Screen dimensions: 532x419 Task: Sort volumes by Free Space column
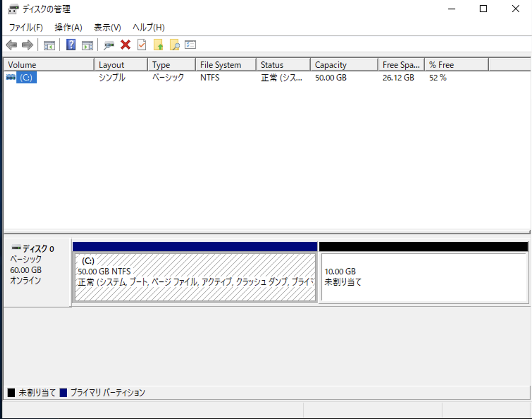(x=401, y=65)
